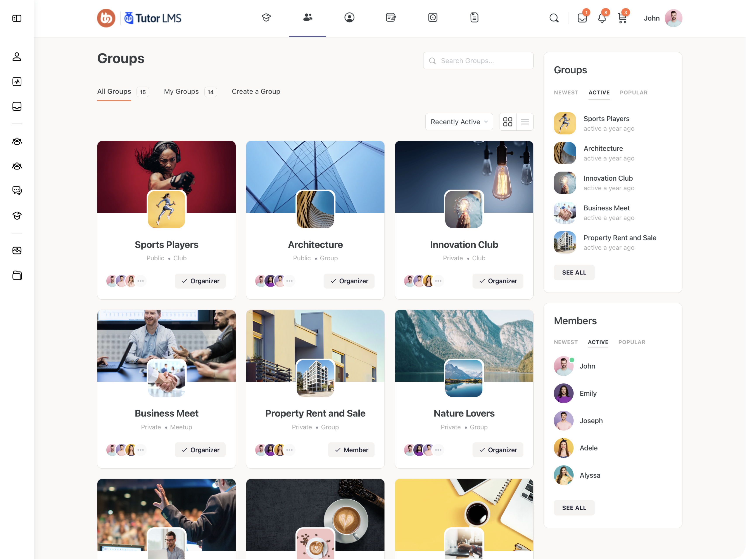Switch Groups panel to NEWEST sorting

pos(566,92)
